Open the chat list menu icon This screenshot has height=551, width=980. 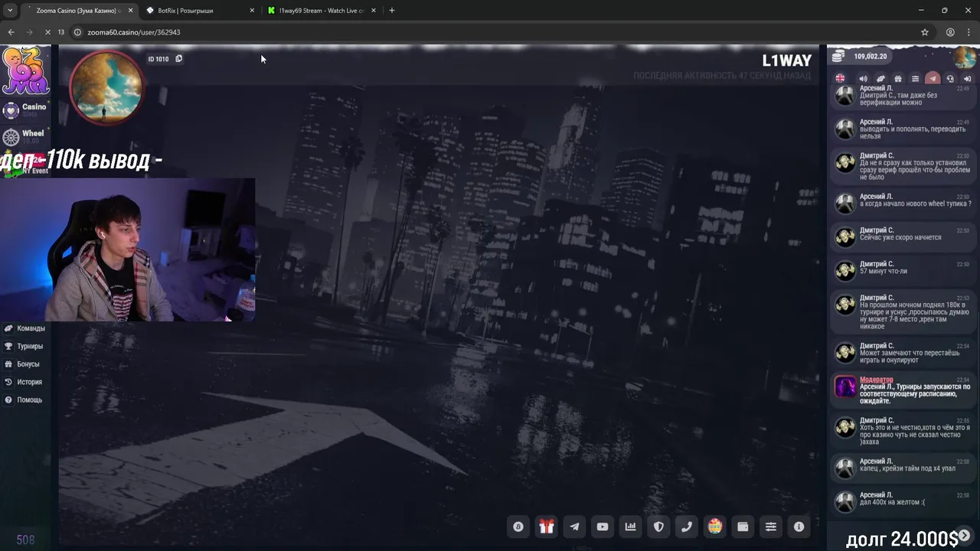pos(915,79)
